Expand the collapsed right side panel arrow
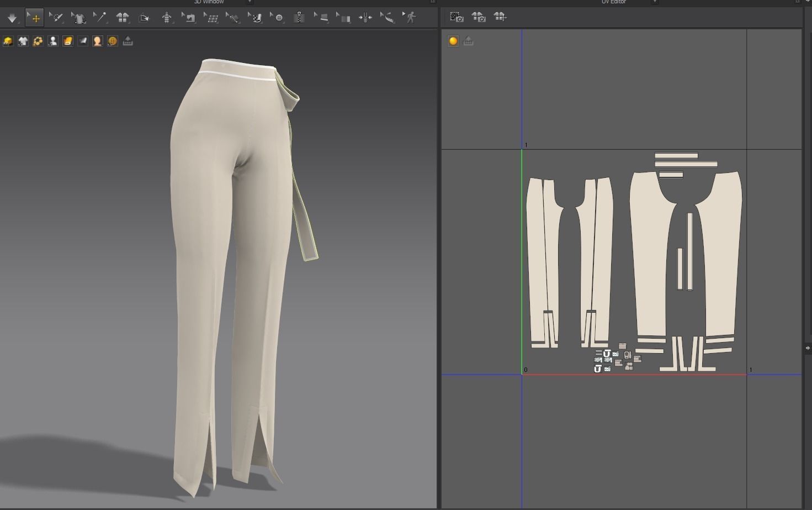This screenshot has width=812, height=510. 808,348
